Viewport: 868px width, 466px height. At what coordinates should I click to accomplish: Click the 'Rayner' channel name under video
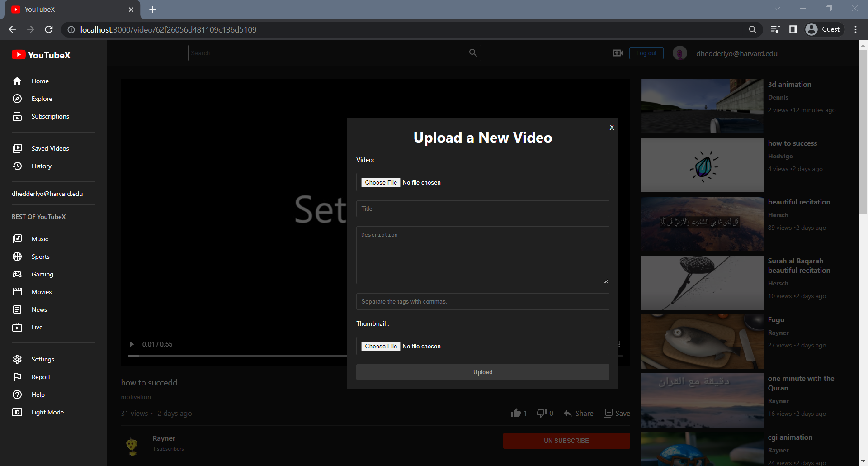coord(164,438)
